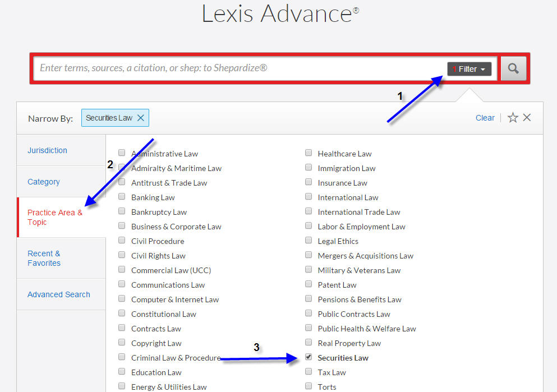
Task: Click the Lexis Advance logo
Action: 280,13
